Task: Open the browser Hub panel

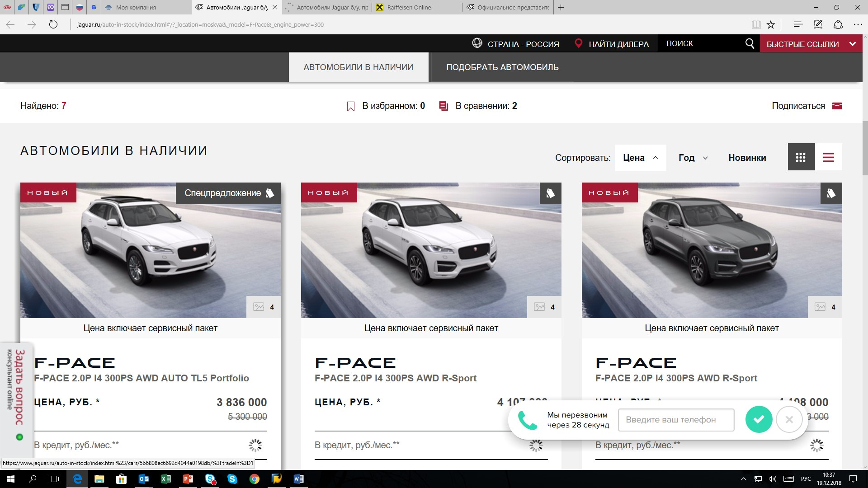Action: point(798,24)
